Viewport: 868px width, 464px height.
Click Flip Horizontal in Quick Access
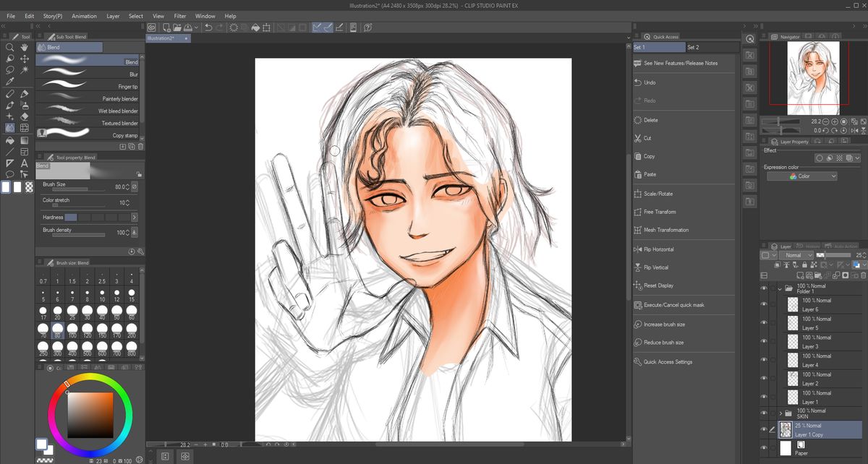[x=658, y=249]
